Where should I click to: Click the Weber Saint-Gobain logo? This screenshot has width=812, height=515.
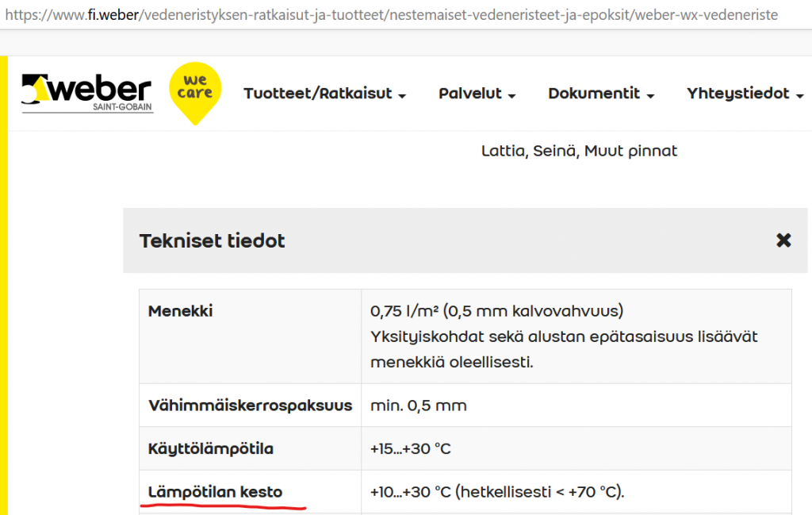[86, 94]
